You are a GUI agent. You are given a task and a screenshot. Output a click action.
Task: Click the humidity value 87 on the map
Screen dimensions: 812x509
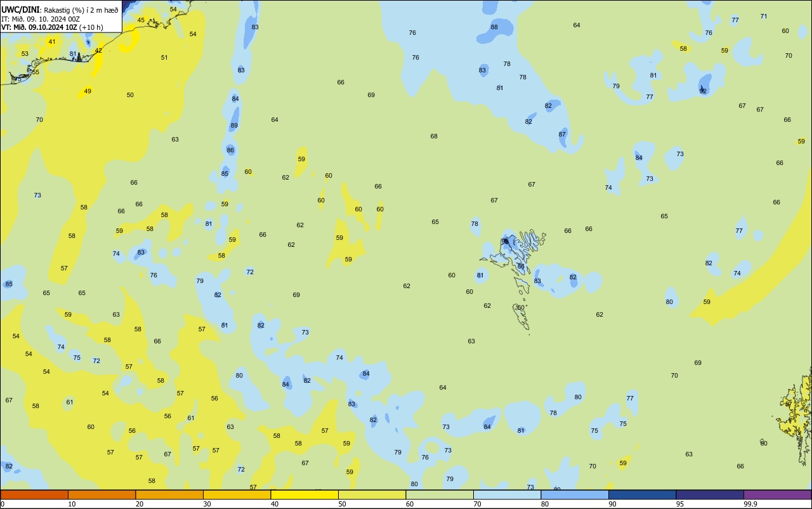coord(562,134)
